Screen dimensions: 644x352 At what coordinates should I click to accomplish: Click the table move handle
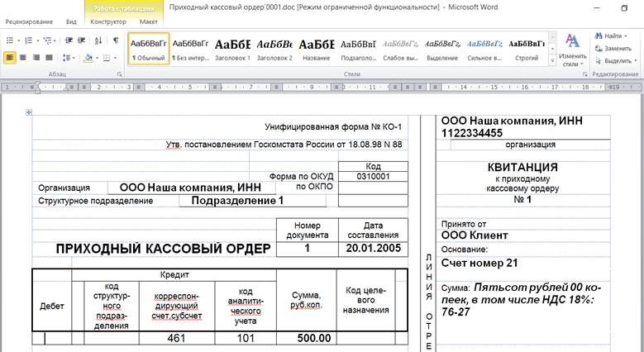tap(29, 112)
